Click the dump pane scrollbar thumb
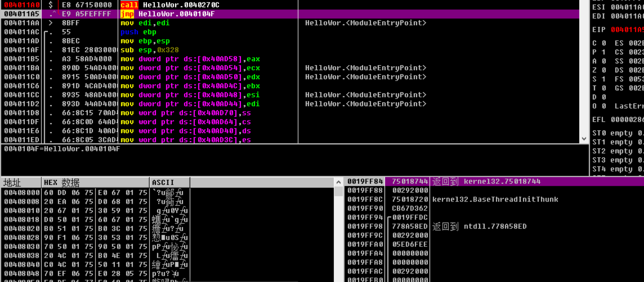 [x=339, y=192]
